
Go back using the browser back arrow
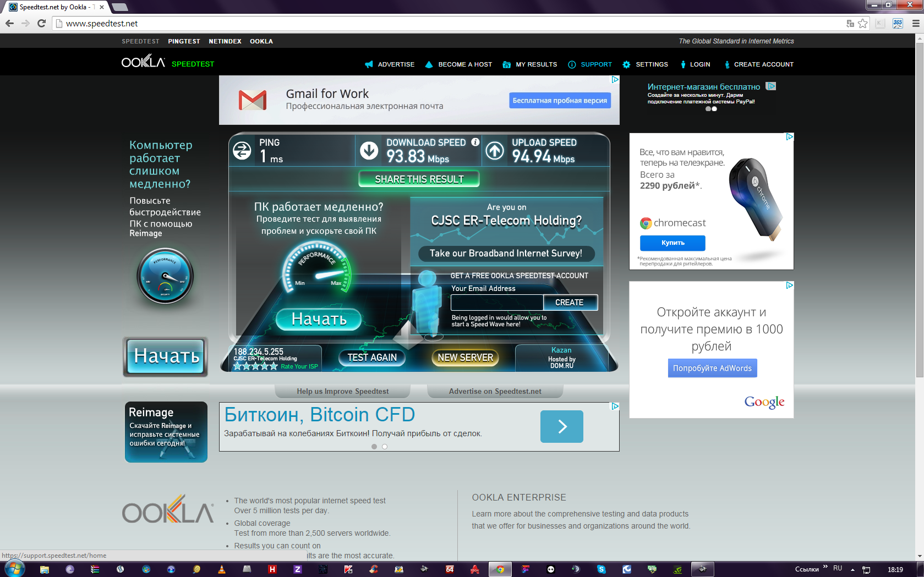[9, 23]
